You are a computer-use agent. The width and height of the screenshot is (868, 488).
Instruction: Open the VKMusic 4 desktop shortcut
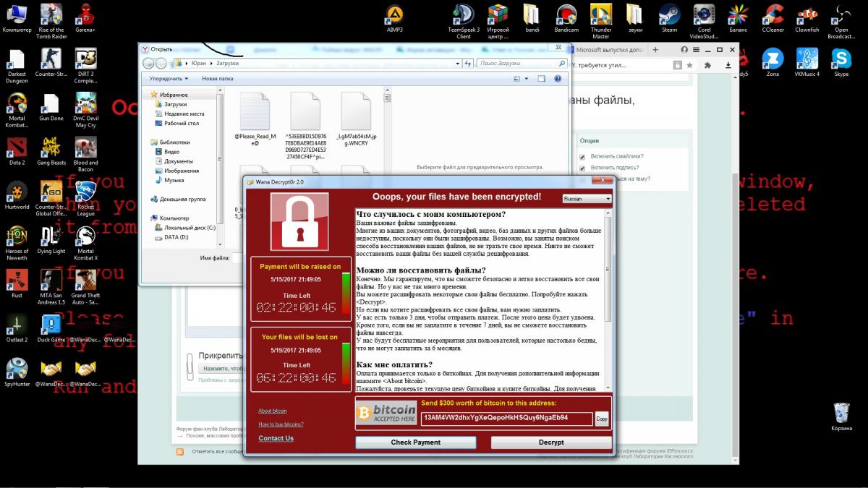(x=807, y=62)
